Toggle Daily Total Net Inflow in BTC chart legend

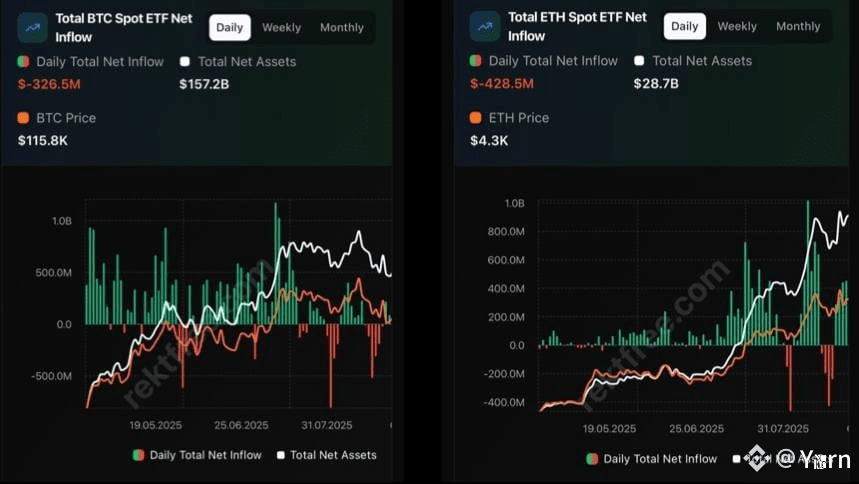(198, 455)
